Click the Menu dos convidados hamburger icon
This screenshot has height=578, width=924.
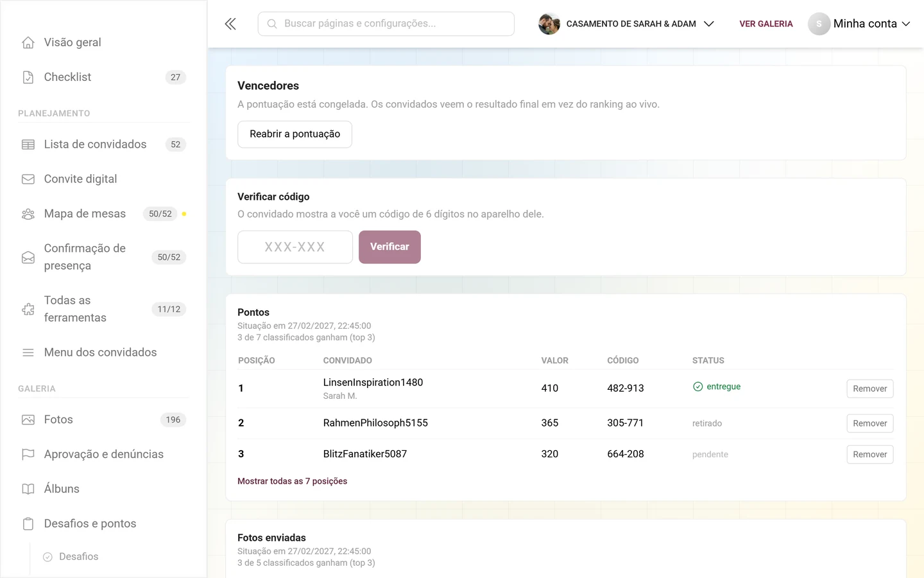point(28,353)
